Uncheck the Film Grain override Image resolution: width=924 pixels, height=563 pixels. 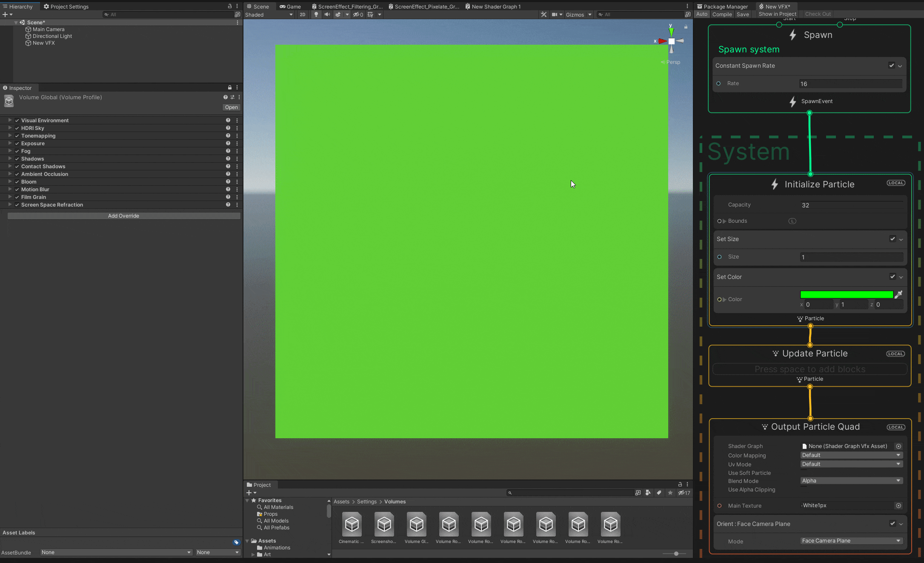pyautogui.click(x=17, y=197)
